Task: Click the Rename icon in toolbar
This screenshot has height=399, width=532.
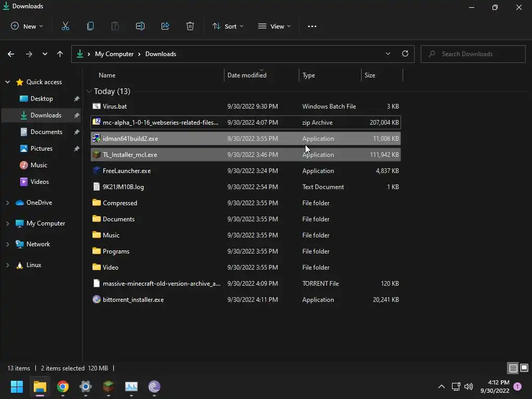Action: click(x=140, y=26)
